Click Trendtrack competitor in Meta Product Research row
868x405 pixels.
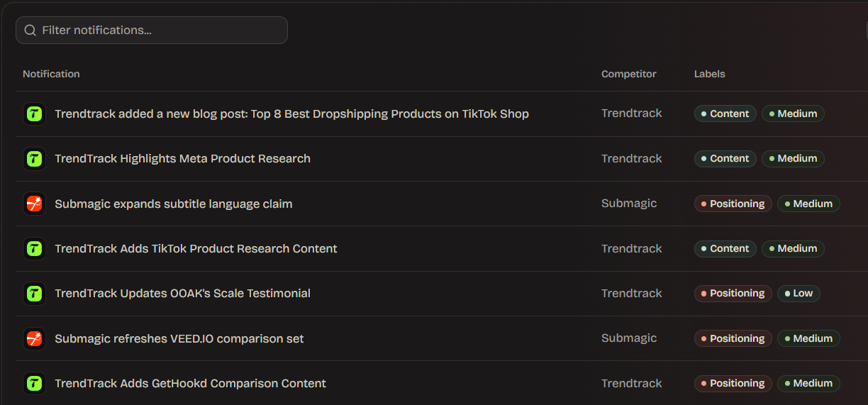pos(632,158)
